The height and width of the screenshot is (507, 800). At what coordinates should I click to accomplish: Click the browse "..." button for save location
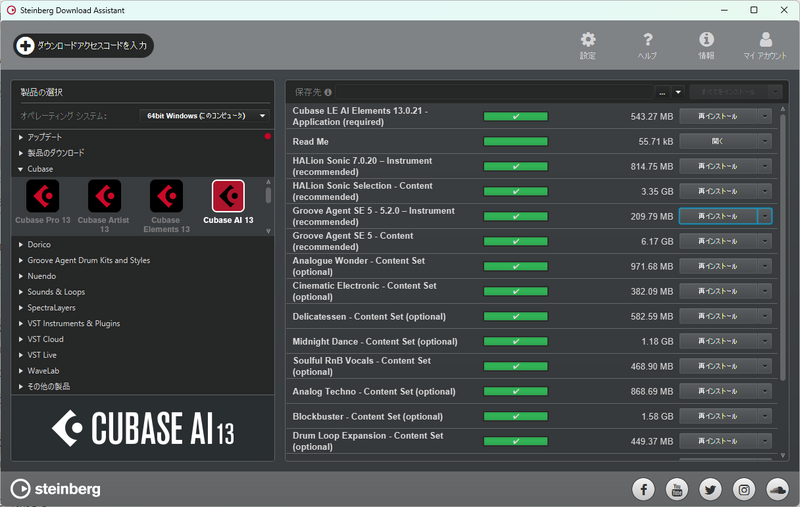[662, 92]
